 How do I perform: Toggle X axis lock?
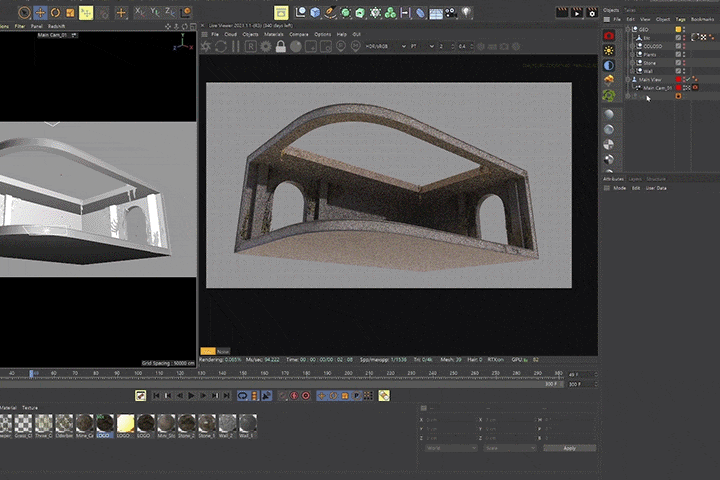click(139, 13)
